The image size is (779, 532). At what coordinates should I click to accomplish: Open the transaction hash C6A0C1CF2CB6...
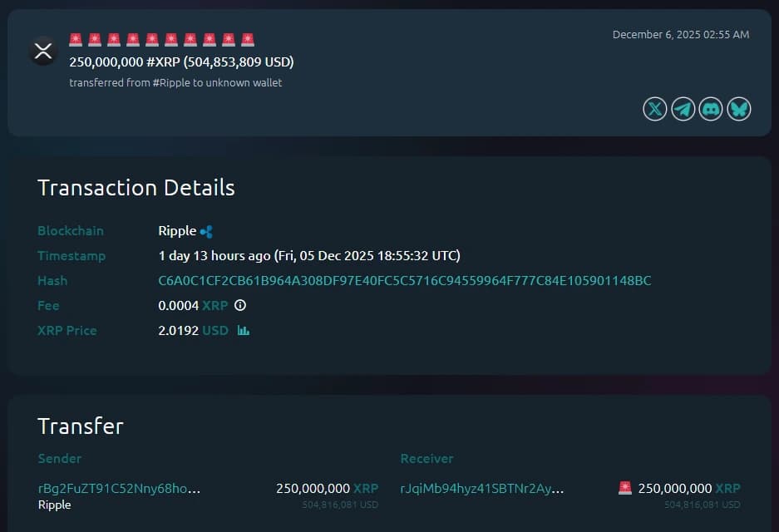tap(403, 280)
